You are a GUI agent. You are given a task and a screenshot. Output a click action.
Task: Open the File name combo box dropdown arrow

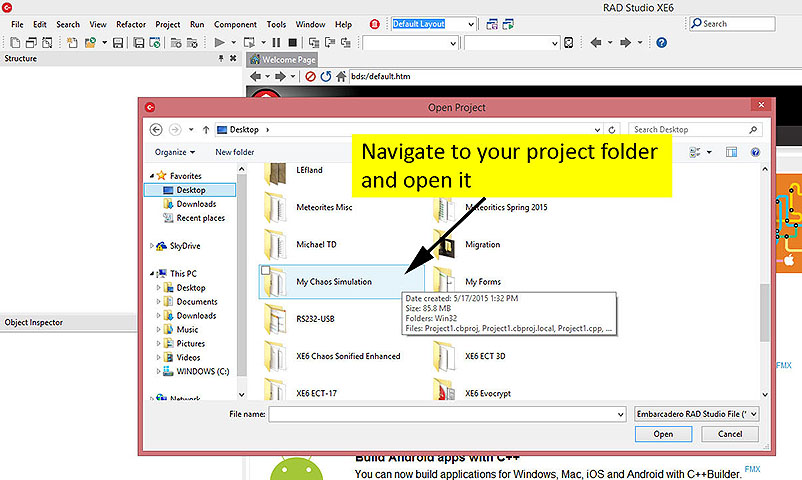tap(620, 414)
